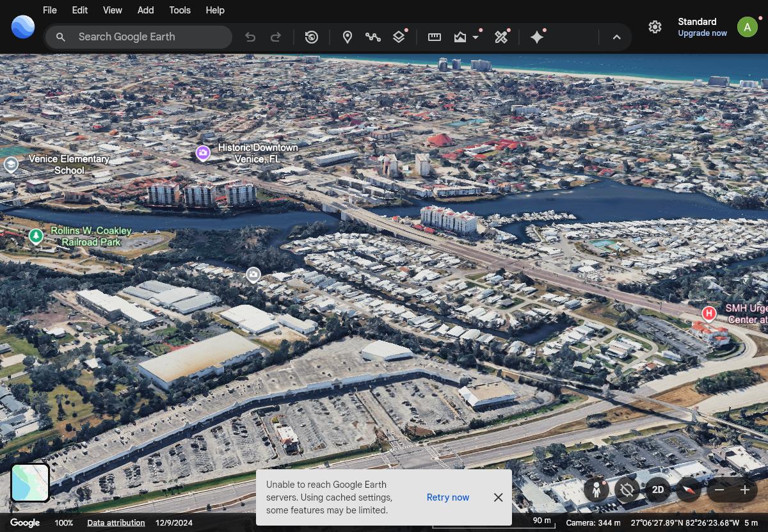The image size is (768, 532).
Task: Click the Historic Downtown Venice photo marker
Action: 203,153
